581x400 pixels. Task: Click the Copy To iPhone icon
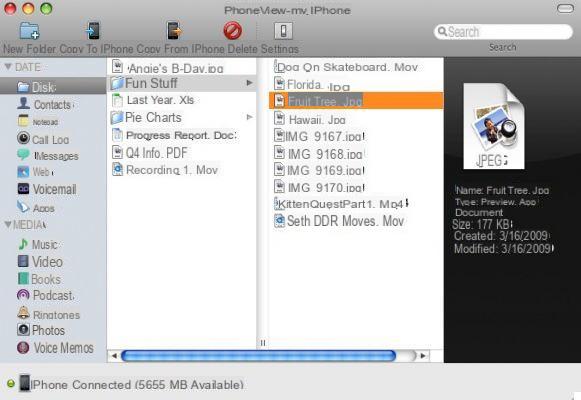[93, 30]
